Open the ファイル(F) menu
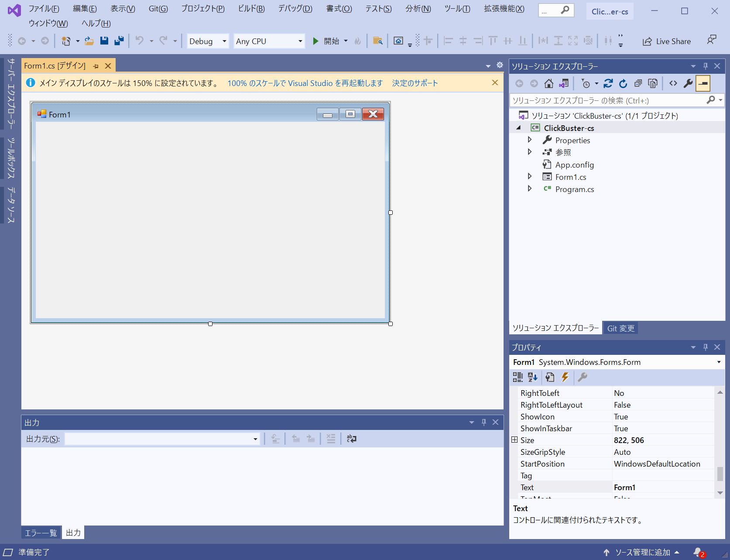The image size is (730, 560). [x=44, y=9]
